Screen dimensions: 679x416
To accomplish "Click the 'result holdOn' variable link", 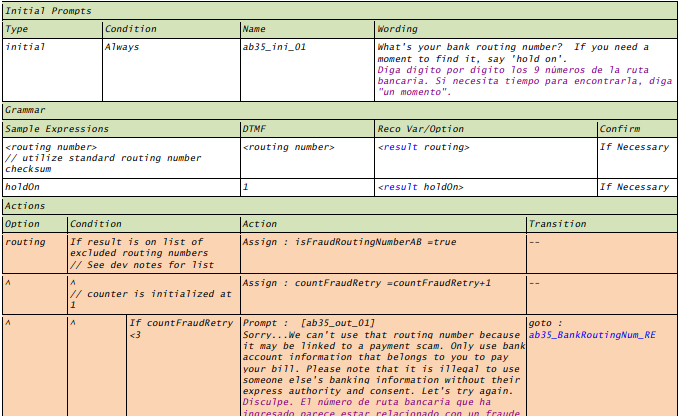I will click(420, 187).
